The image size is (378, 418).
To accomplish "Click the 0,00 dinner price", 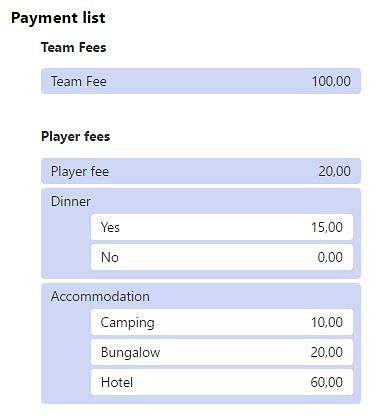I will (x=330, y=257).
